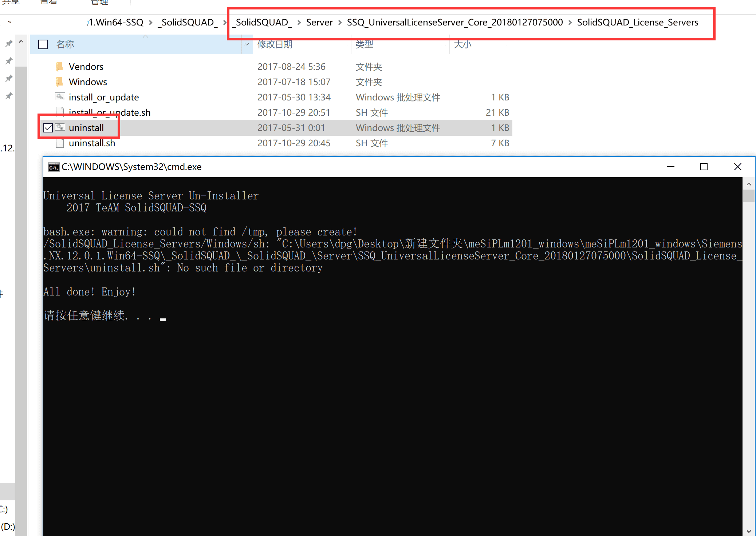Click the Vendors folder icon
The image size is (756, 536).
click(59, 67)
